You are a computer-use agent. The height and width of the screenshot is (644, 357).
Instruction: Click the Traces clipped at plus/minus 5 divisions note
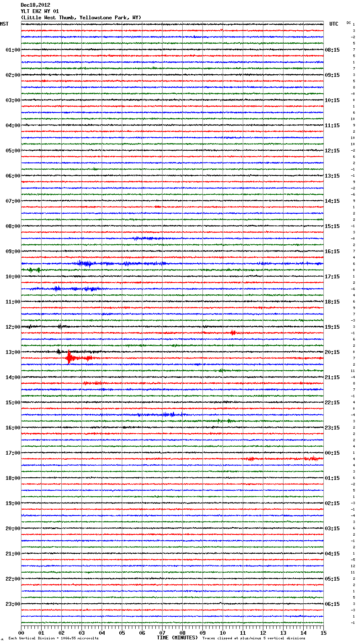[254, 638]
